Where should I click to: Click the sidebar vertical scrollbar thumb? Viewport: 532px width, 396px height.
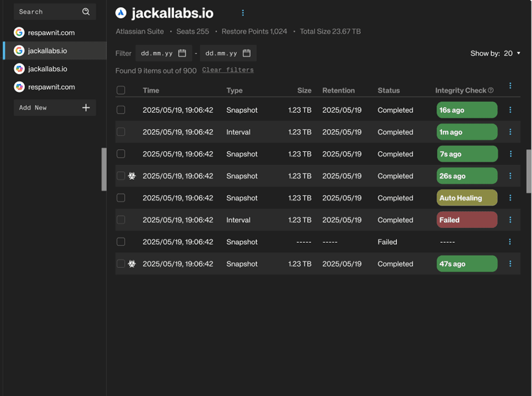[x=104, y=169]
